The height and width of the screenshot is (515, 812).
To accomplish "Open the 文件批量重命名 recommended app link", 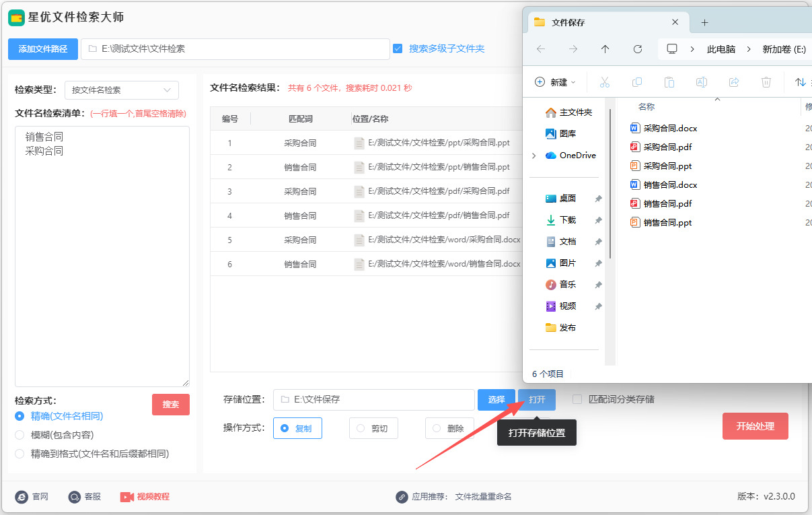I will point(484,497).
